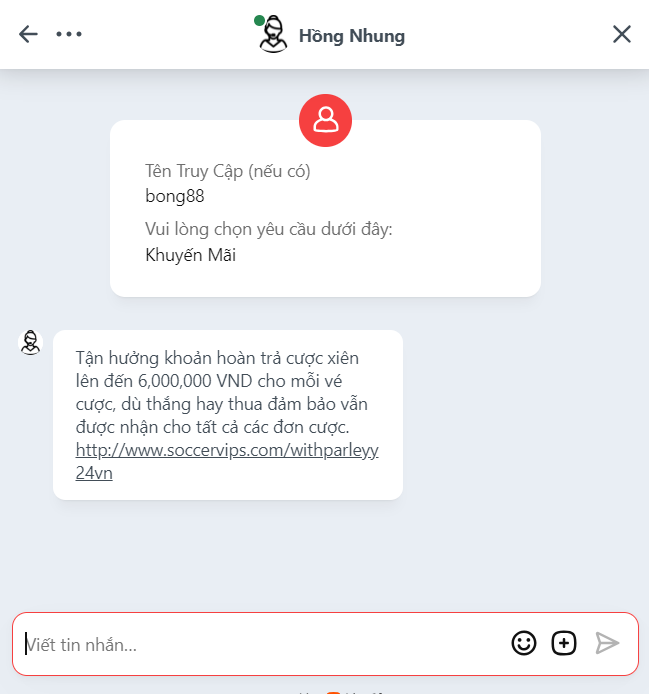
Task: Click the small agent avatar beside message
Action: point(31,343)
